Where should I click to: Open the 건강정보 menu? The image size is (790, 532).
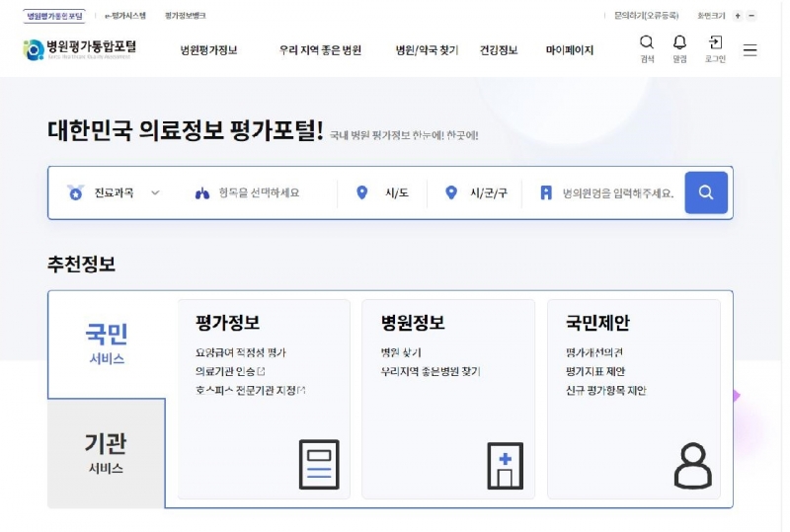click(499, 50)
